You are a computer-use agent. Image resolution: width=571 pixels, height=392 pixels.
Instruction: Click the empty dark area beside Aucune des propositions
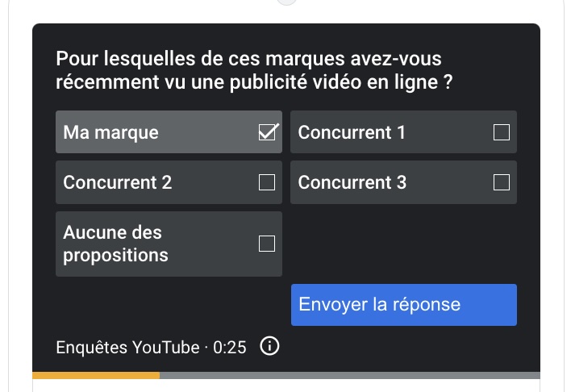point(403,244)
